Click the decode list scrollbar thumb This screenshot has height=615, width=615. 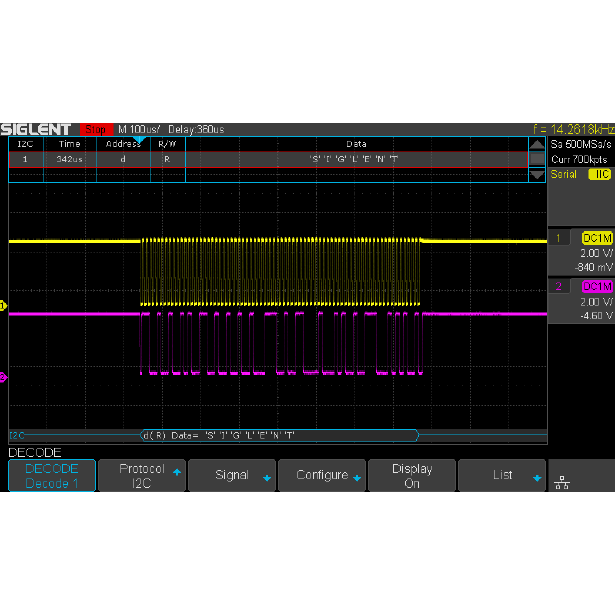pos(537,159)
